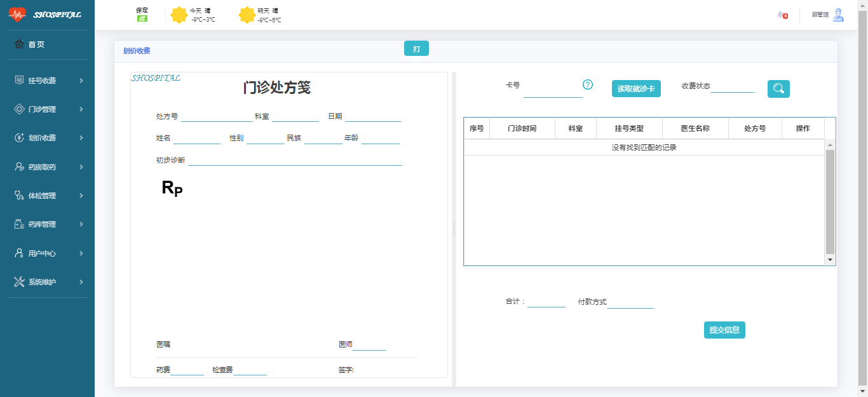The image size is (868, 397).
Task: Click the admin user avatar icon
Action: pos(838,15)
